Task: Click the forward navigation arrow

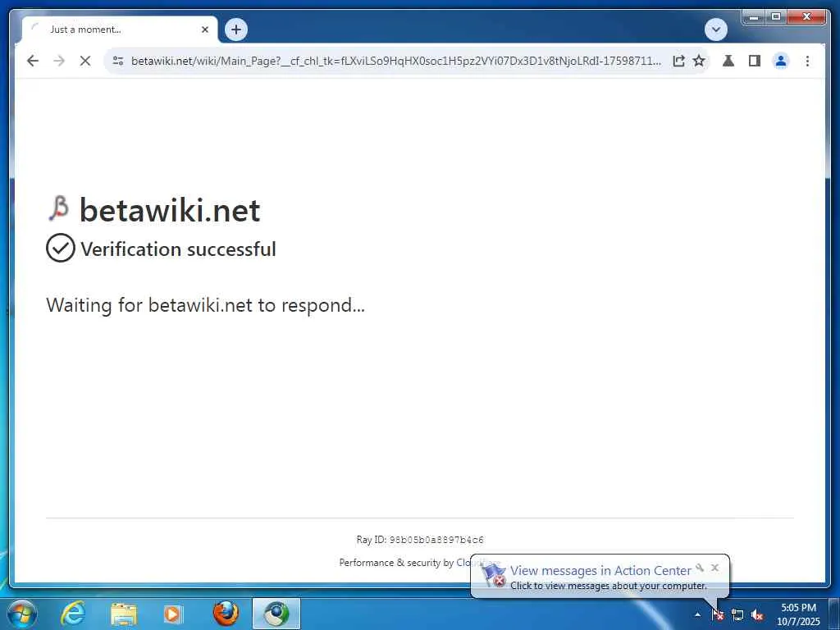Action: pyautogui.click(x=59, y=61)
